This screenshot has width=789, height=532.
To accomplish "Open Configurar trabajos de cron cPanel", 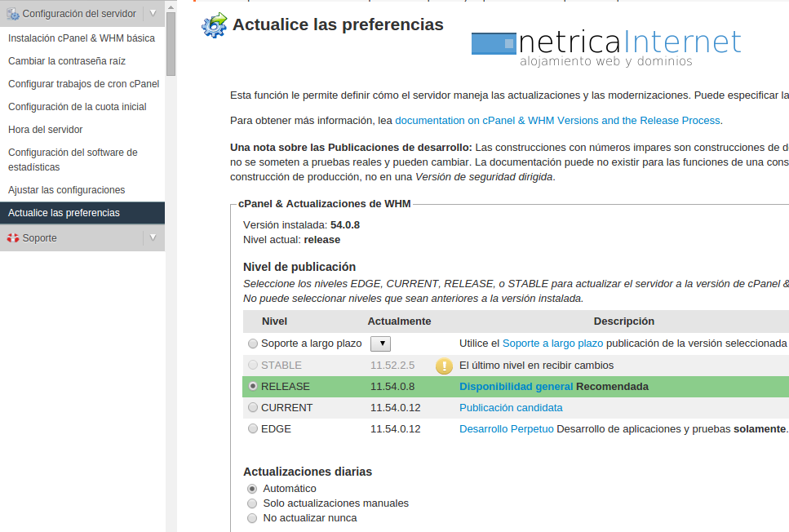I will coord(83,84).
